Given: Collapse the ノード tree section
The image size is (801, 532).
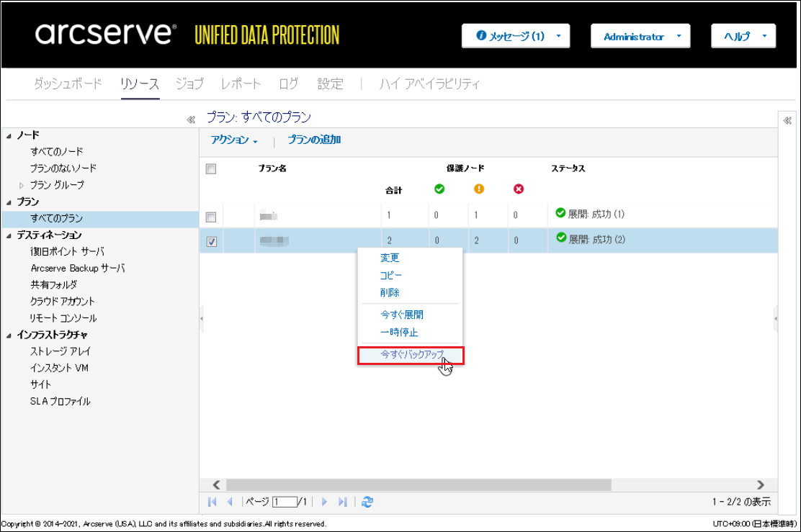Looking at the screenshot, I should tap(9, 136).
